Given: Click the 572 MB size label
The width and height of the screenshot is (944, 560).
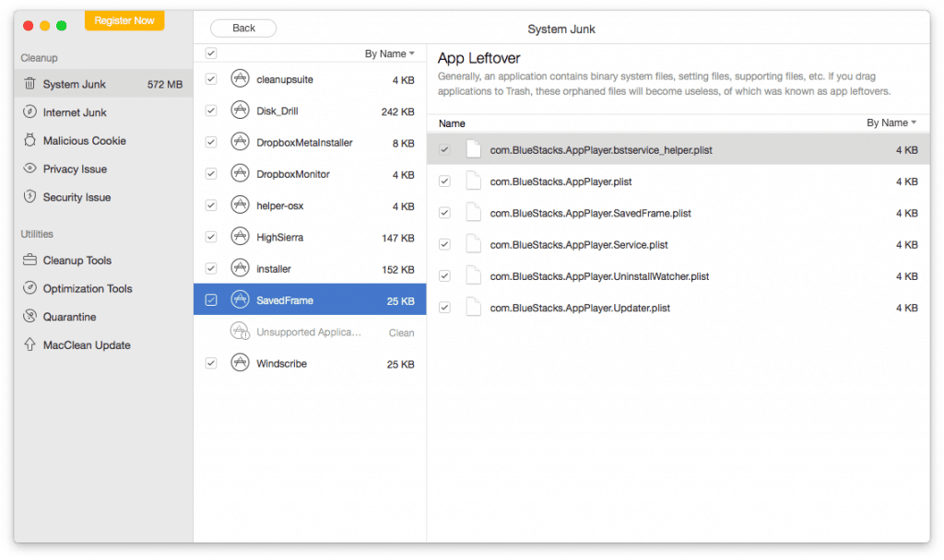Looking at the screenshot, I should click(164, 84).
